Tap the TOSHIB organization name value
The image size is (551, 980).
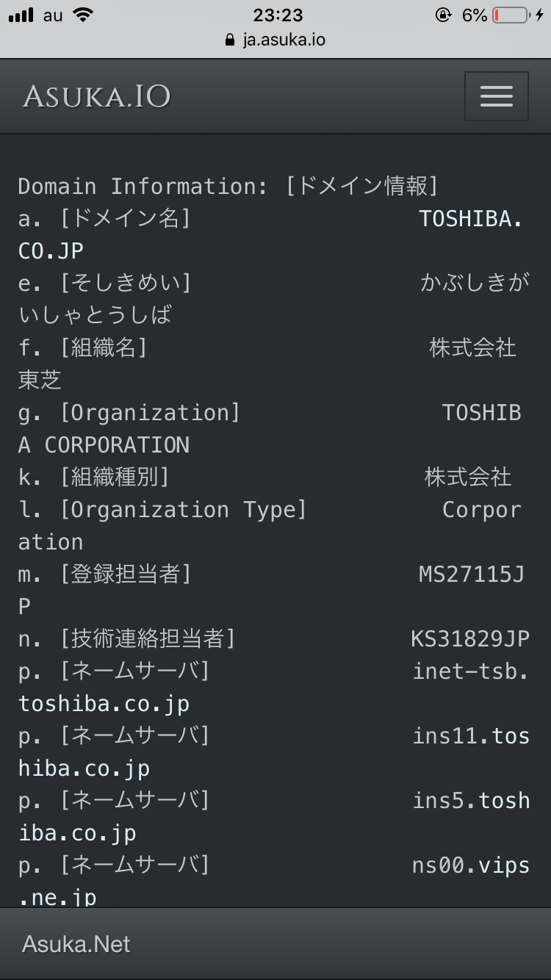point(481,413)
